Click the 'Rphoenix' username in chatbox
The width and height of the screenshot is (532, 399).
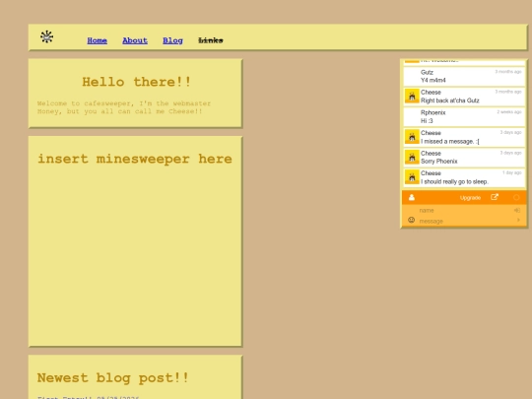432,112
